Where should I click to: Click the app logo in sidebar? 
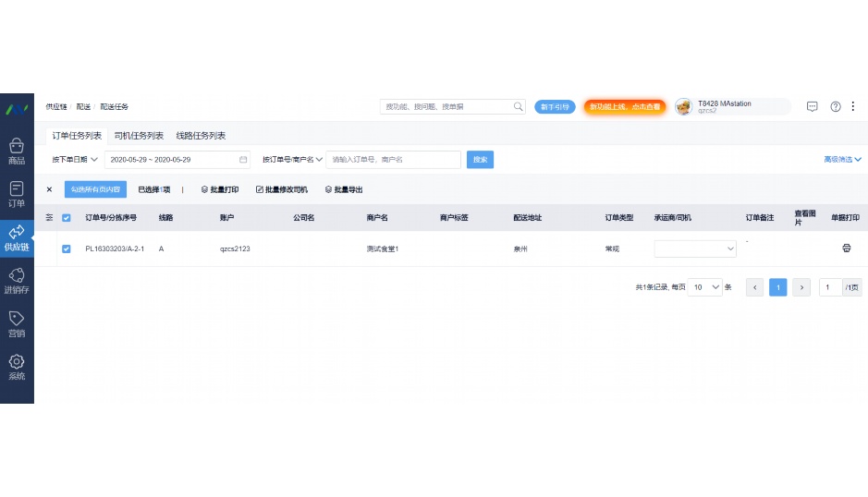pos(17,109)
